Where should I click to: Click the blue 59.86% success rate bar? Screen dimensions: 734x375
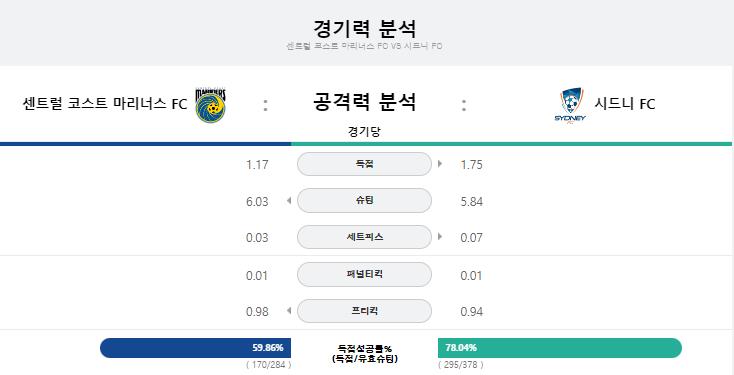[196, 348]
